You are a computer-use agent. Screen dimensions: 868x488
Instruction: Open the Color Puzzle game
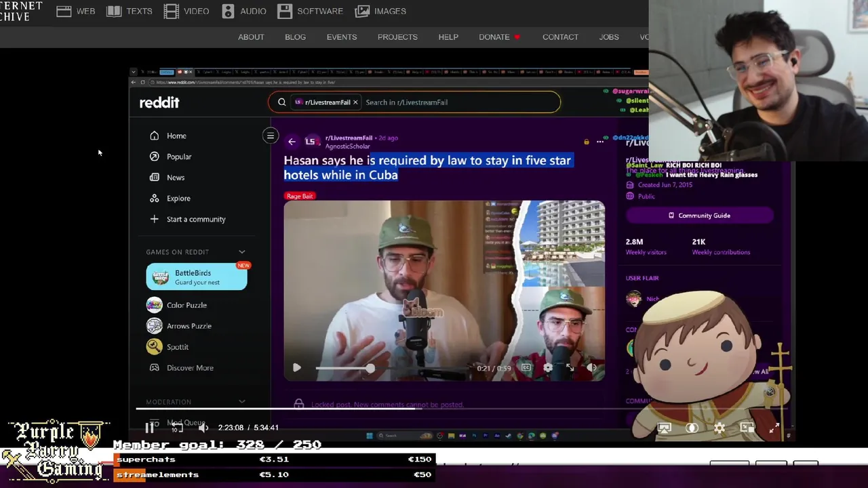pos(186,305)
